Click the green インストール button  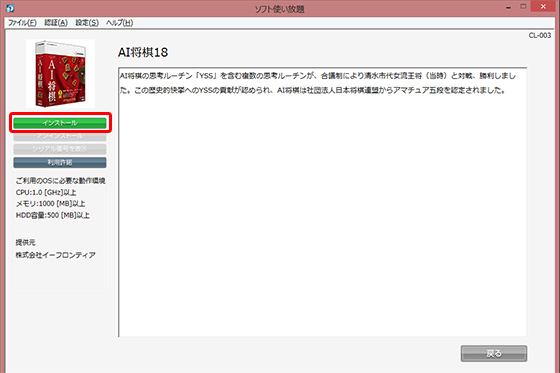point(60,123)
